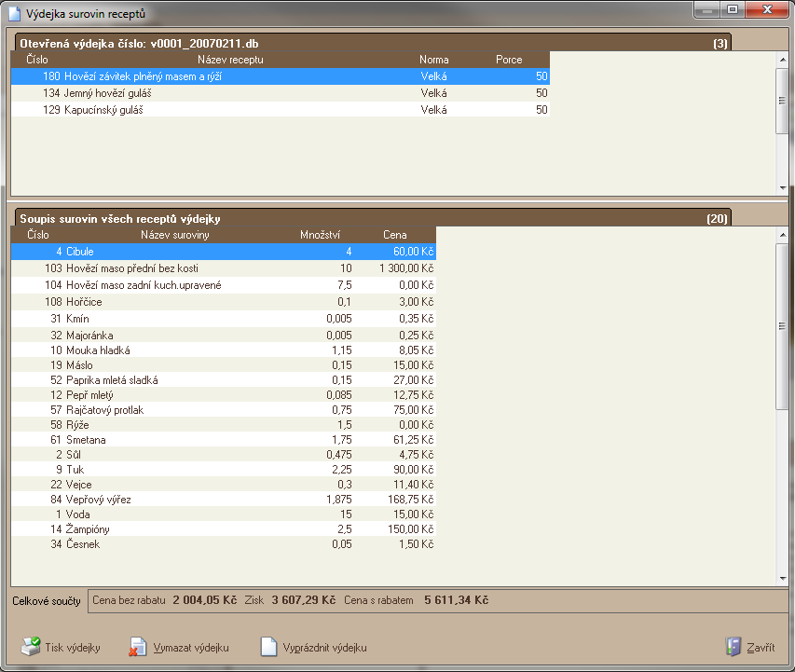Select the Vejce ingredient row

[x=223, y=485]
